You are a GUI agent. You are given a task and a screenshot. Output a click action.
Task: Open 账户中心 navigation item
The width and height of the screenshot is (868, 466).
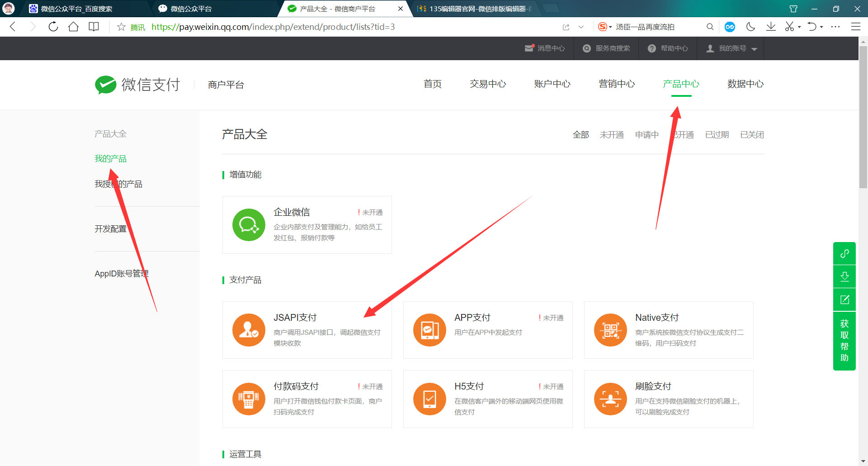point(552,84)
